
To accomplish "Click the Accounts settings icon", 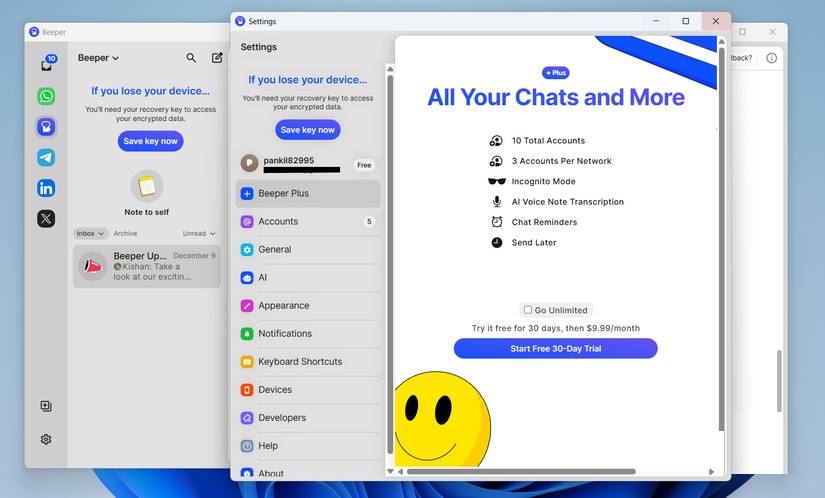I will [247, 221].
